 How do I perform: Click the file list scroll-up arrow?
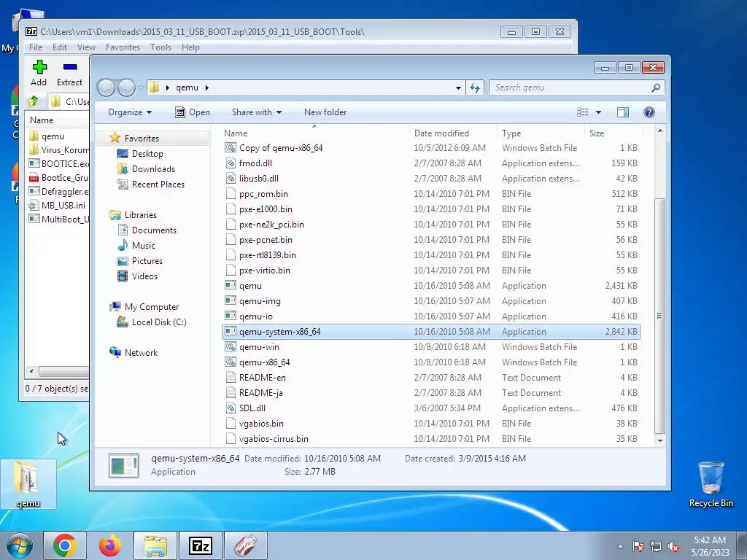tap(659, 131)
